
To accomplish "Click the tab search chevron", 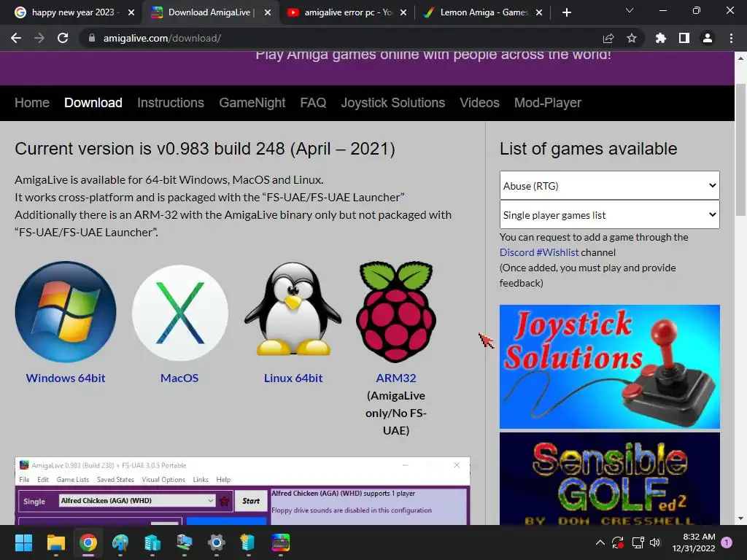I will 630,10.
